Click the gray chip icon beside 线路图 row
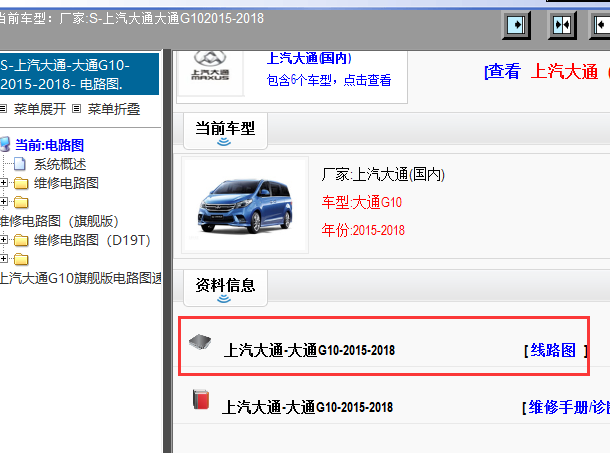The height and width of the screenshot is (453, 610). tap(200, 342)
